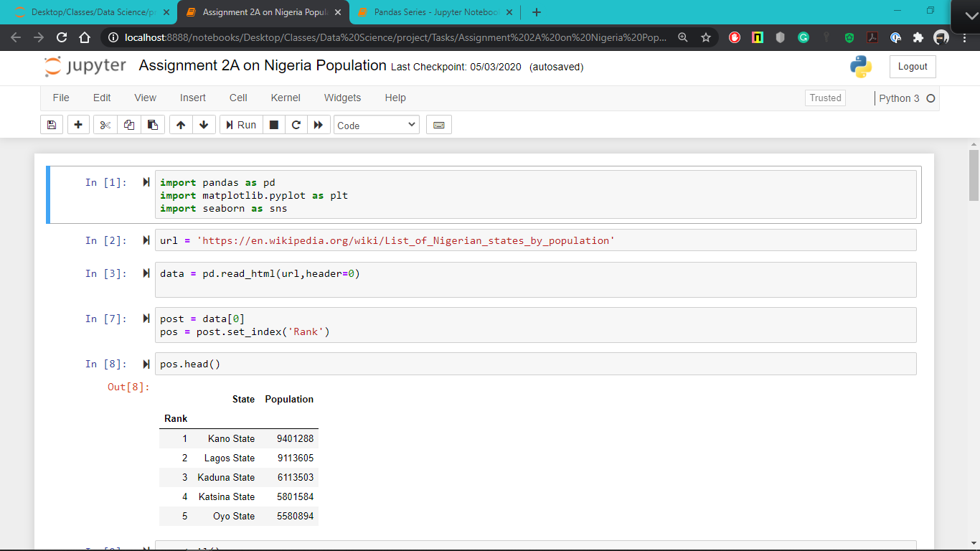Viewport: 980px width, 551px height.
Task: Move the selected cell up
Action: (x=180, y=124)
